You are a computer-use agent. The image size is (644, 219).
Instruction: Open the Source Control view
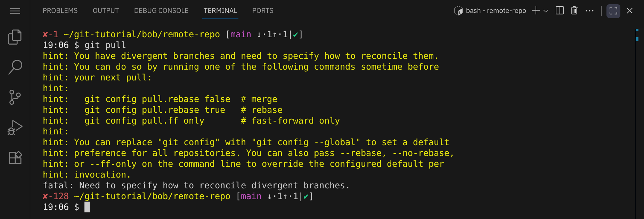(15, 97)
